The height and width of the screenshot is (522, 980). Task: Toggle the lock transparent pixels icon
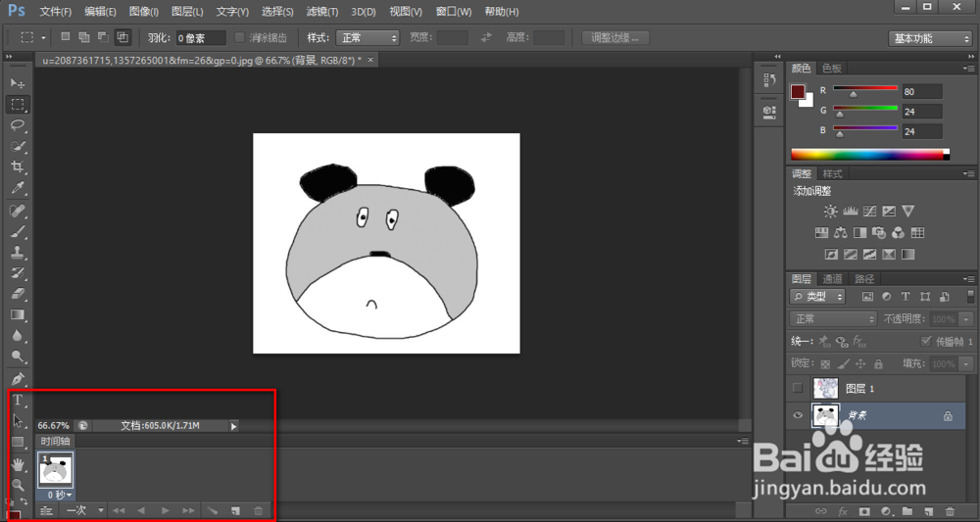tap(825, 363)
